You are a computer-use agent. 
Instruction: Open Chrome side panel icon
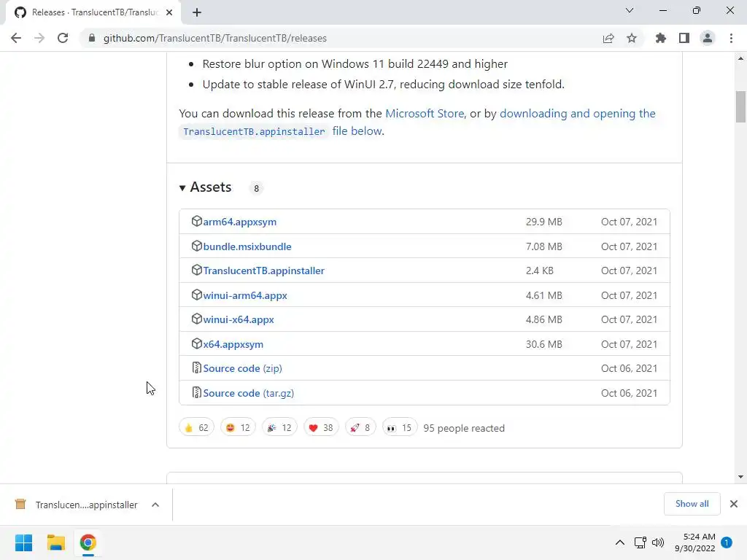coord(684,38)
